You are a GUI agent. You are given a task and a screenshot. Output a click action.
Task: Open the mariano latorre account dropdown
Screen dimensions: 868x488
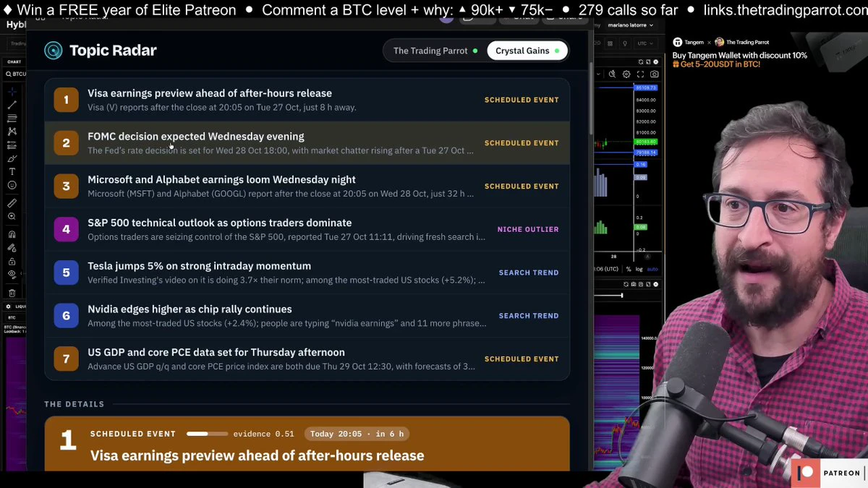tap(630, 25)
